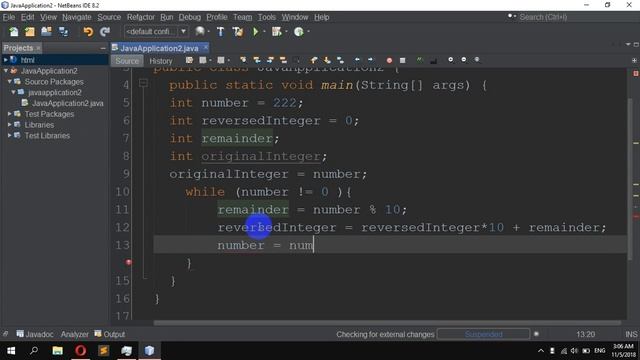Viewport: 640px width, 360px height.
Task: Open the Debug Project dropdown arrow
Action: [x=286, y=31]
